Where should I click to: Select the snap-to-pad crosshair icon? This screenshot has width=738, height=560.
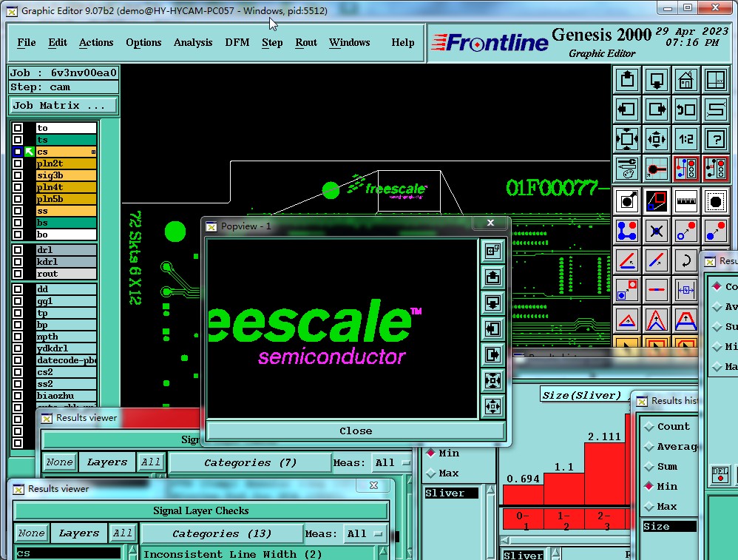click(657, 169)
